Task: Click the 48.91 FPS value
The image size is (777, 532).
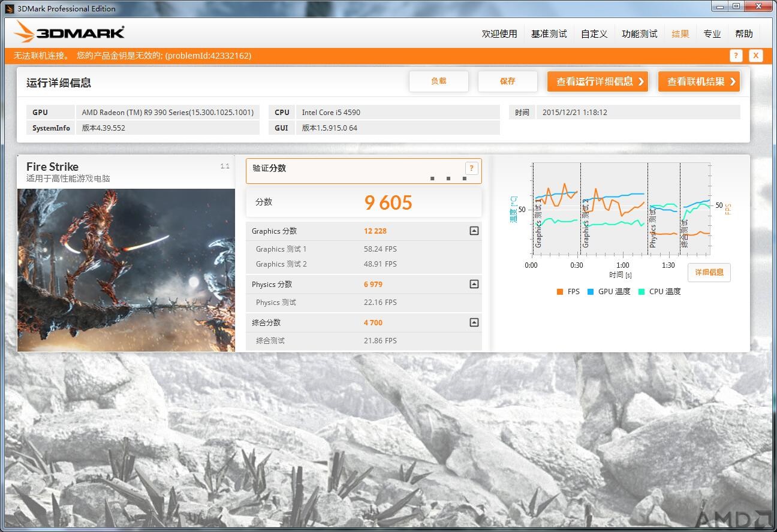Action: 380,264
